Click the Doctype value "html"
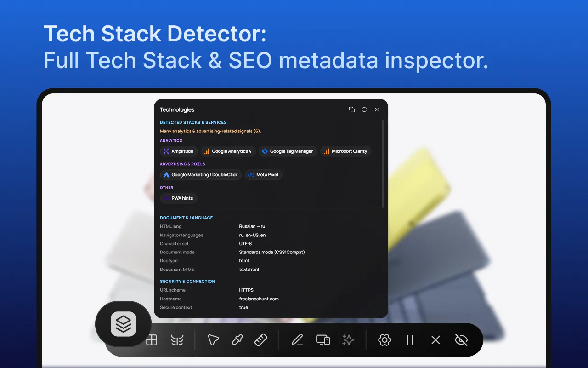Image resolution: width=588 pixels, height=368 pixels. tap(244, 261)
